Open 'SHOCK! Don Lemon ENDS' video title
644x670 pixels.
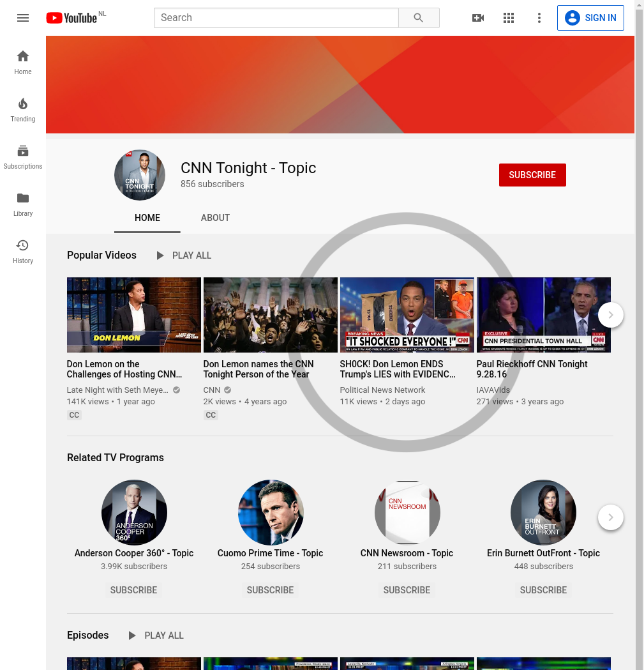398,369
